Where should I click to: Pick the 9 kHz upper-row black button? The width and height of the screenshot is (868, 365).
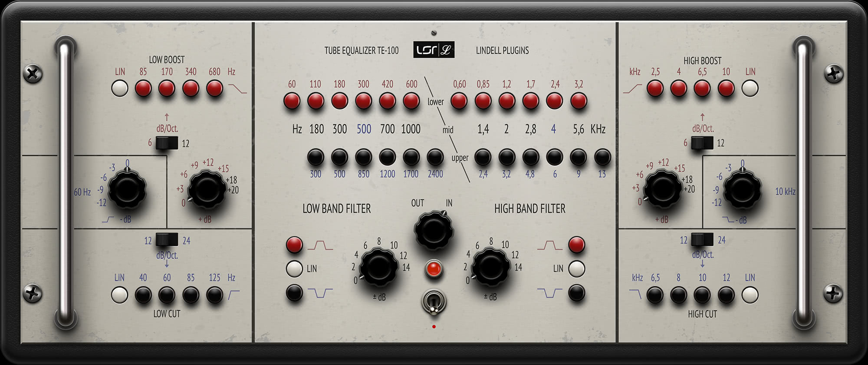(x=579, y=157)
